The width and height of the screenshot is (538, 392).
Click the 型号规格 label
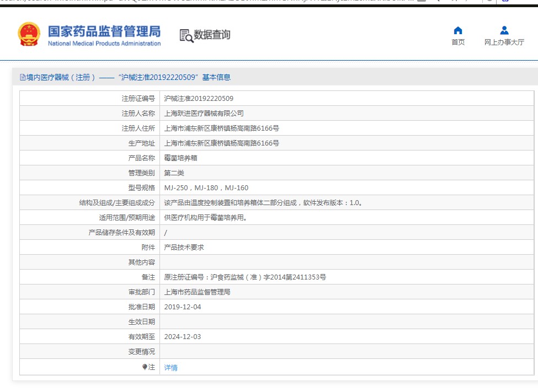[142, 188]
